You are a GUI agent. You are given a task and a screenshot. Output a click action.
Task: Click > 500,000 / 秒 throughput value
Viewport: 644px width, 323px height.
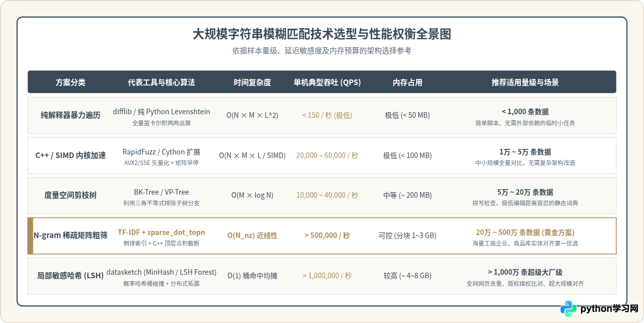point(327,235)
